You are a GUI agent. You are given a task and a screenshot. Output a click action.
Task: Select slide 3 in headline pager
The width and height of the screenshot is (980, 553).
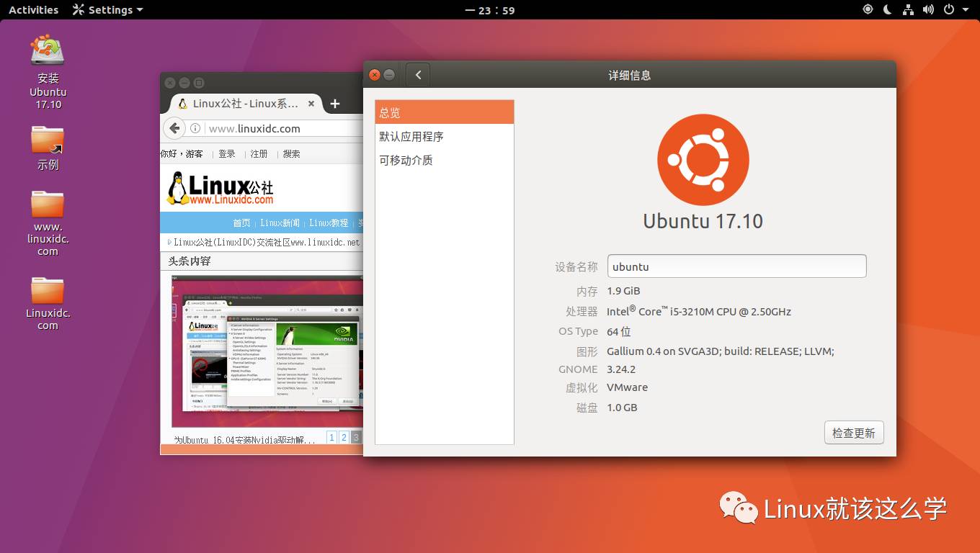click(x=356, y=437)
